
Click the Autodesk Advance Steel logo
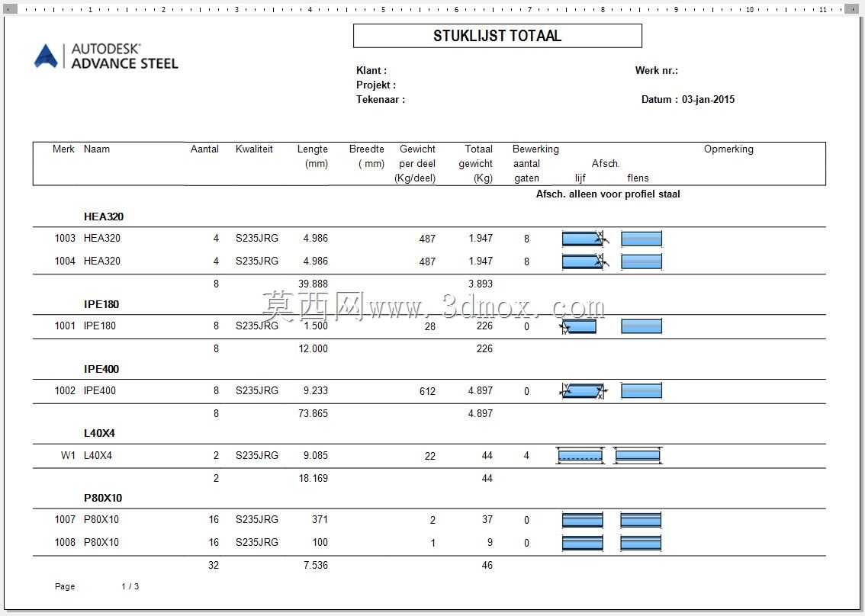(106, 56)
